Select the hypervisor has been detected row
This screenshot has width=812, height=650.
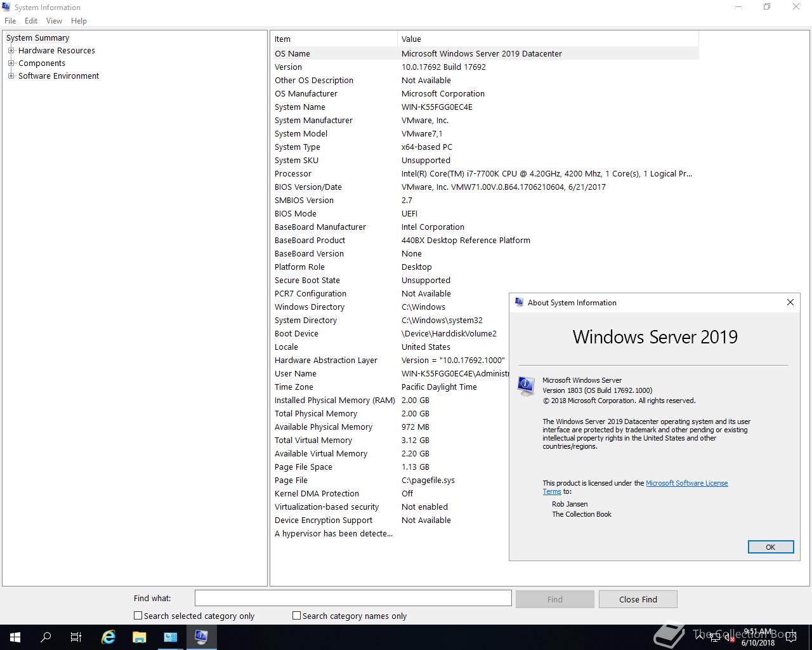(x=391, y=533)
